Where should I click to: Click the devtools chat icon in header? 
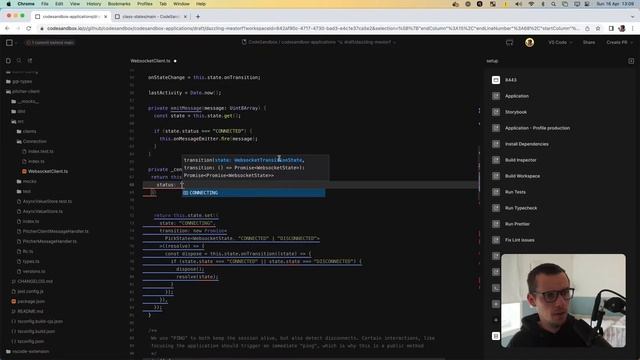pos(509,42)
